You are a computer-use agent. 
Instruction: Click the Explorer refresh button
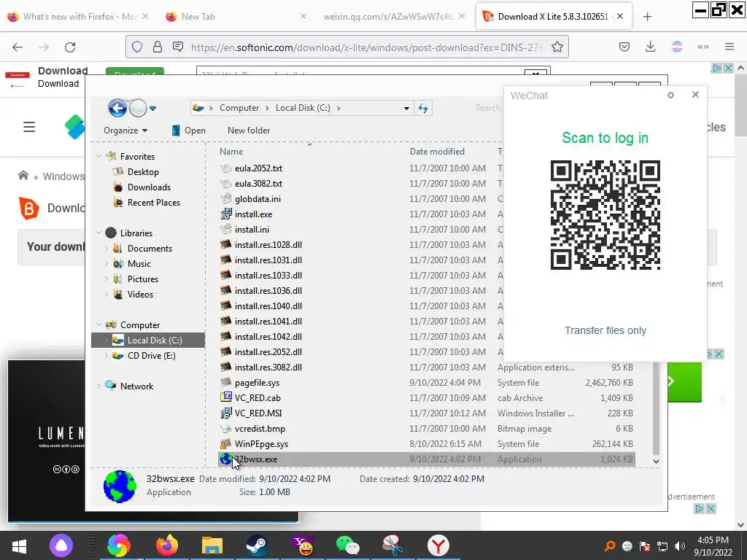click(423, 108)
